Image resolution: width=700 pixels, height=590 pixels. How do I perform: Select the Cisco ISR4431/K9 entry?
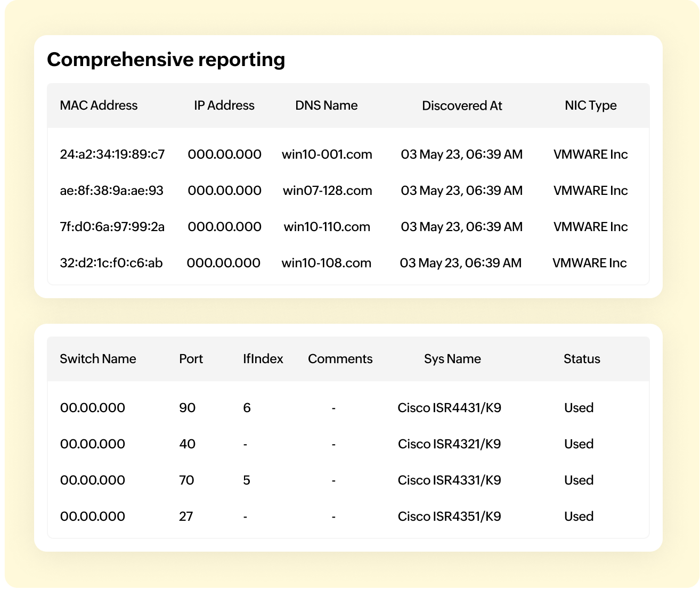pos(450,408)
